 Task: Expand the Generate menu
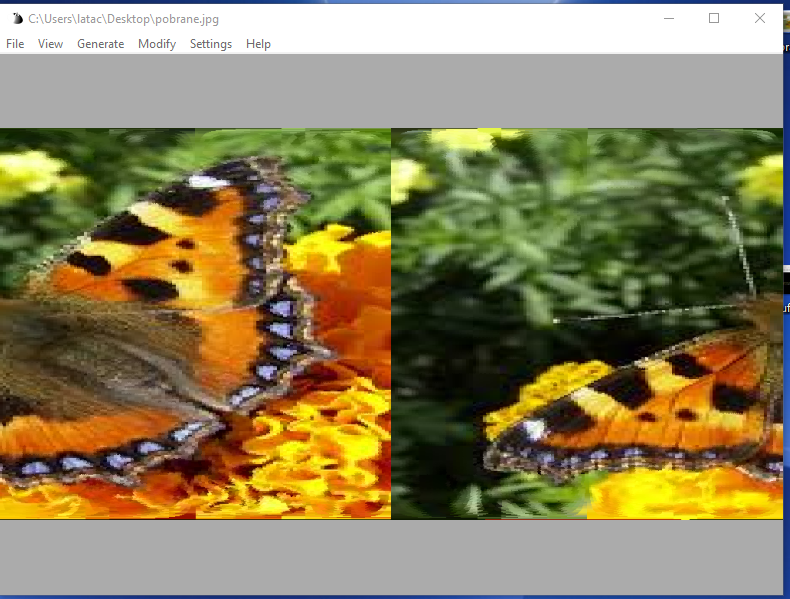[100, 44]
